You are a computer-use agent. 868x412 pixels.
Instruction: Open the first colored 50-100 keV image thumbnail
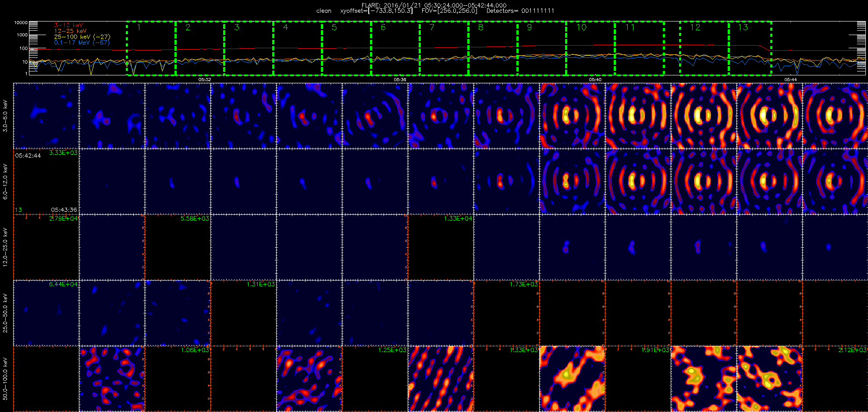coord(112,379)
